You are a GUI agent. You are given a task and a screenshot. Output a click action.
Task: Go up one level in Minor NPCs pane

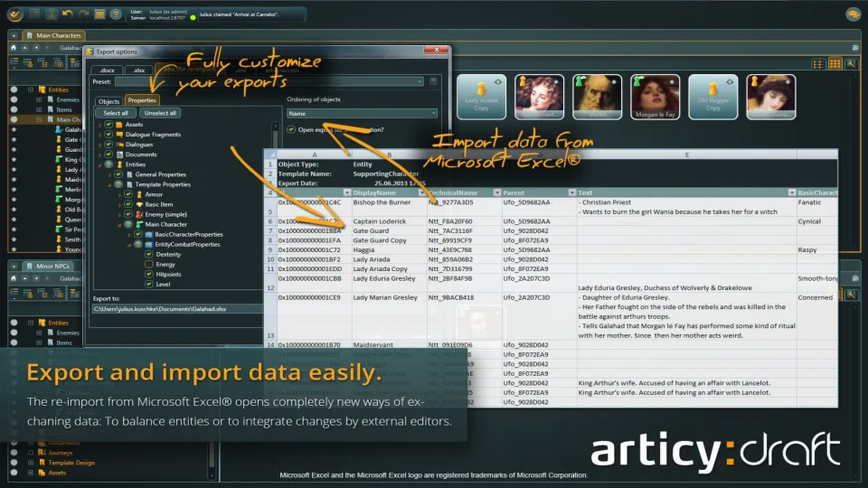pos(25,278)
